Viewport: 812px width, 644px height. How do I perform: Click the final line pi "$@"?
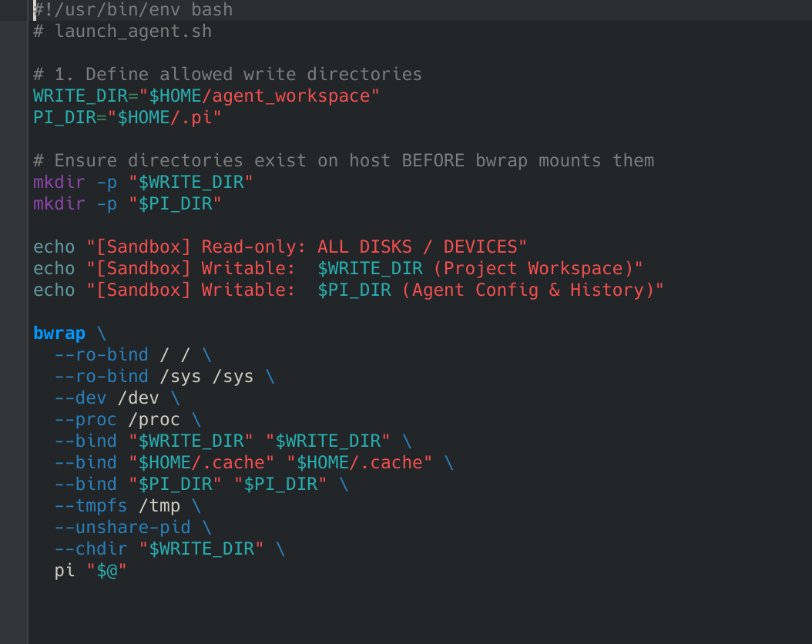click(x=91, y=571)
